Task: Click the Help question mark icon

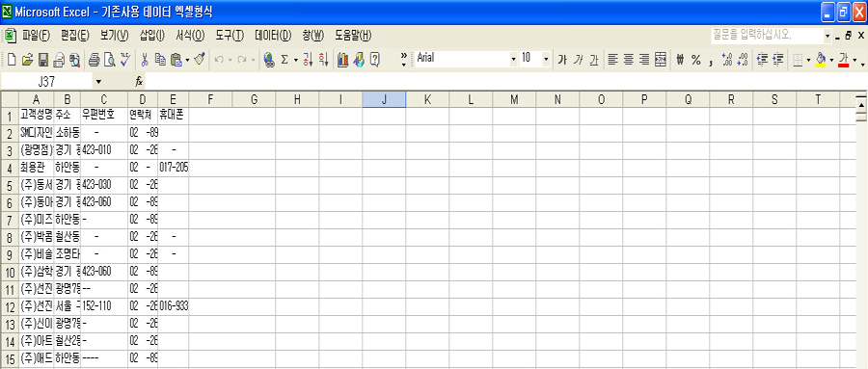Action: [375, 59]
